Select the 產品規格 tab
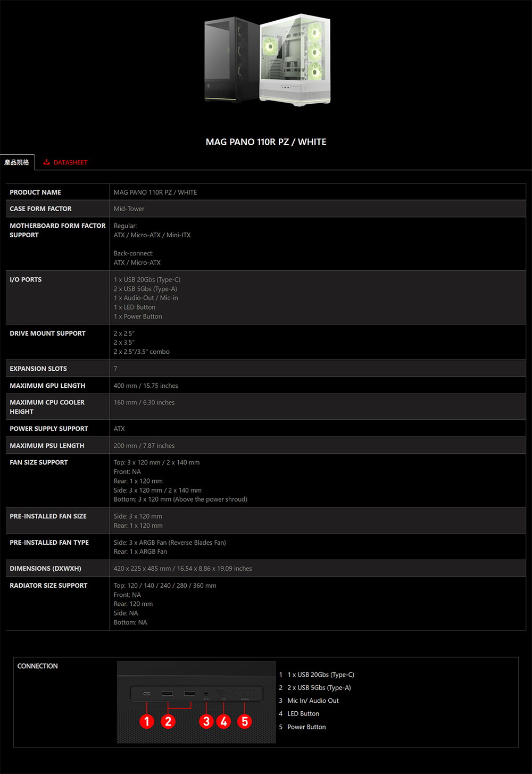 pyautogui.click(x=17, y=162)
